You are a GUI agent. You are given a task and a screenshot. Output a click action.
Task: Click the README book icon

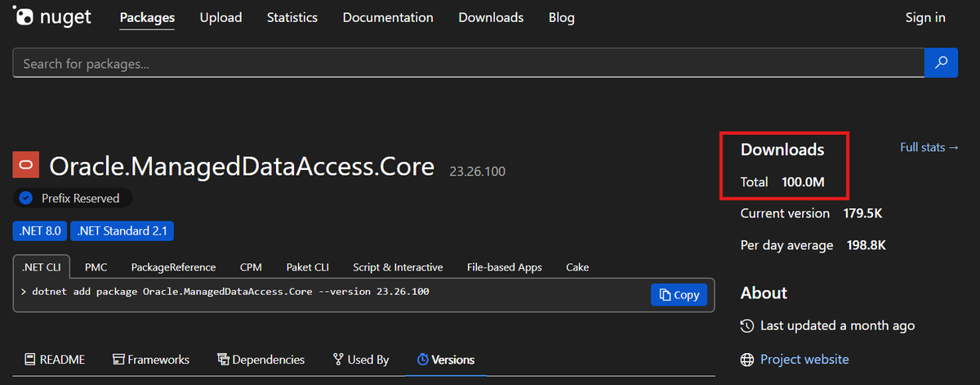(x=30, y=360)
